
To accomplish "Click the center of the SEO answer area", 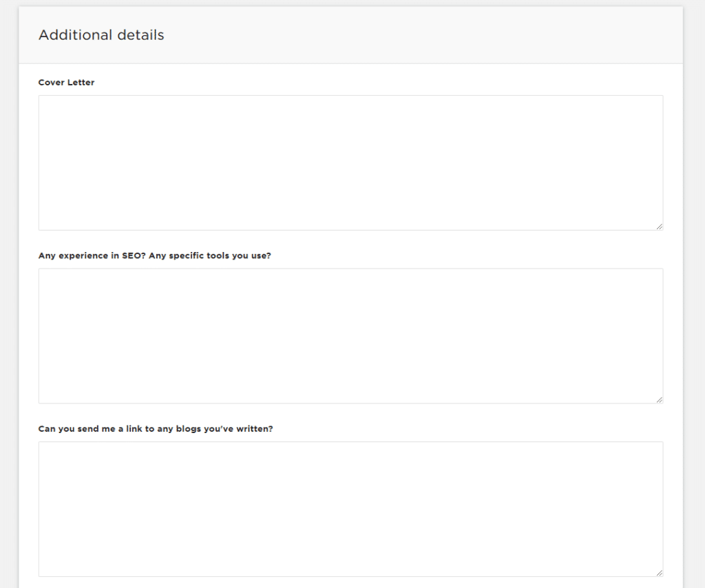I will (350, 335).
